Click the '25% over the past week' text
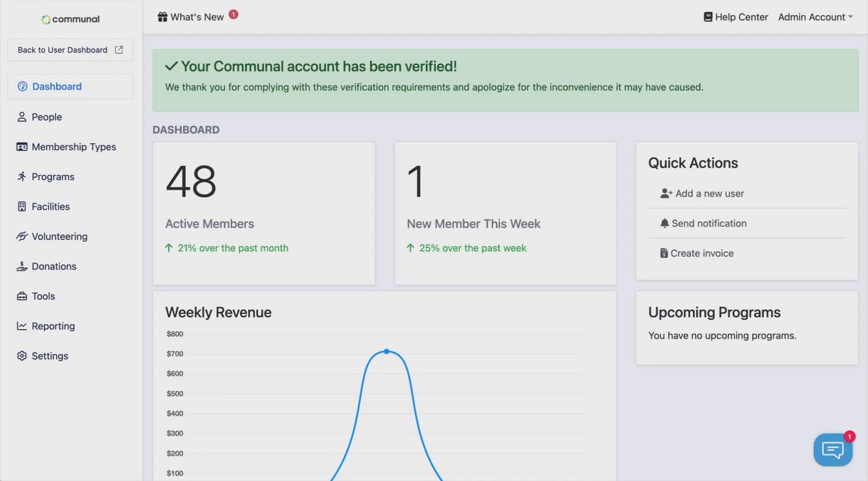Viewport: 868px width, 481px height. [x=473, y=248]
